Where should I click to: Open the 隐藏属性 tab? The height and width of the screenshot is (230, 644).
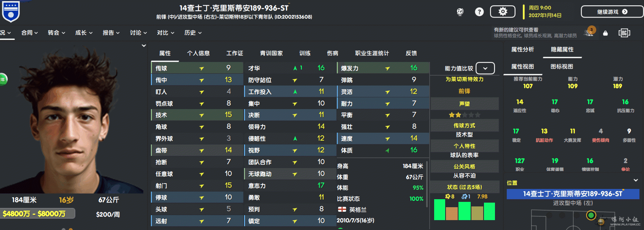point(562,49)
